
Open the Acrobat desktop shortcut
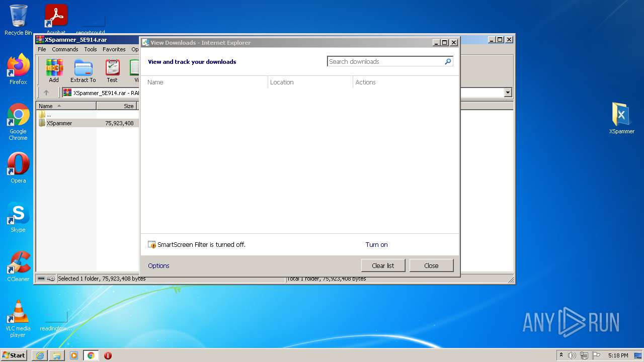tap(56, 19)
